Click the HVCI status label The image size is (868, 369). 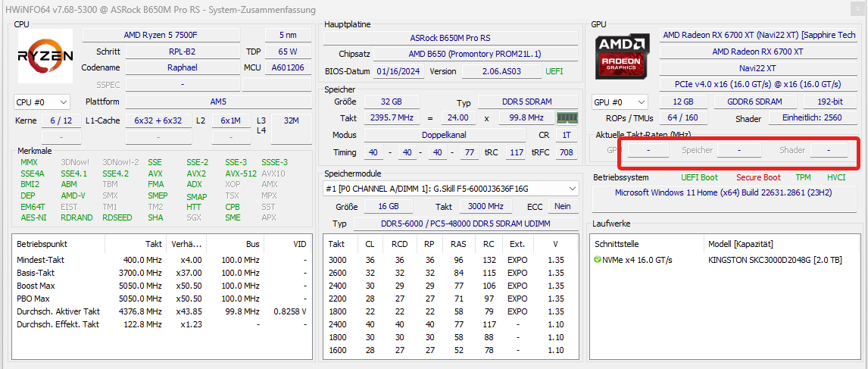coord(836,177)
